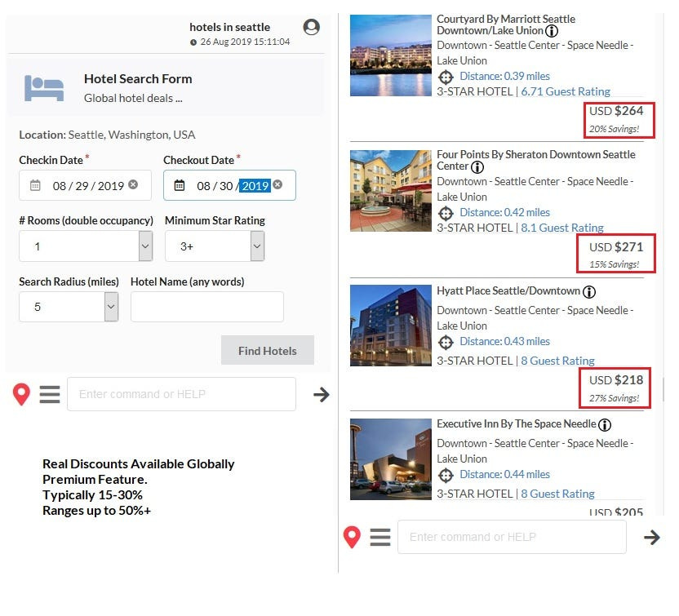Click the 15% Savings! label
The image size is (679, 616).
(x=614, y=264)
